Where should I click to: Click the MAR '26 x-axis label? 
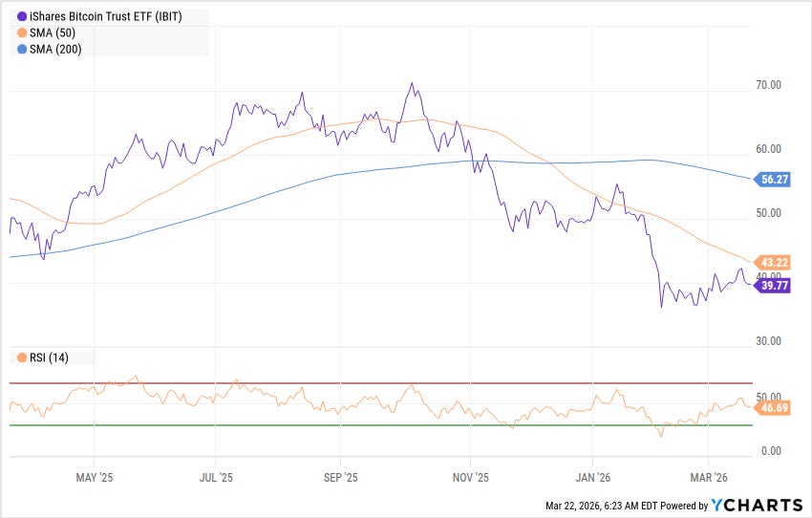click(709, 478)
